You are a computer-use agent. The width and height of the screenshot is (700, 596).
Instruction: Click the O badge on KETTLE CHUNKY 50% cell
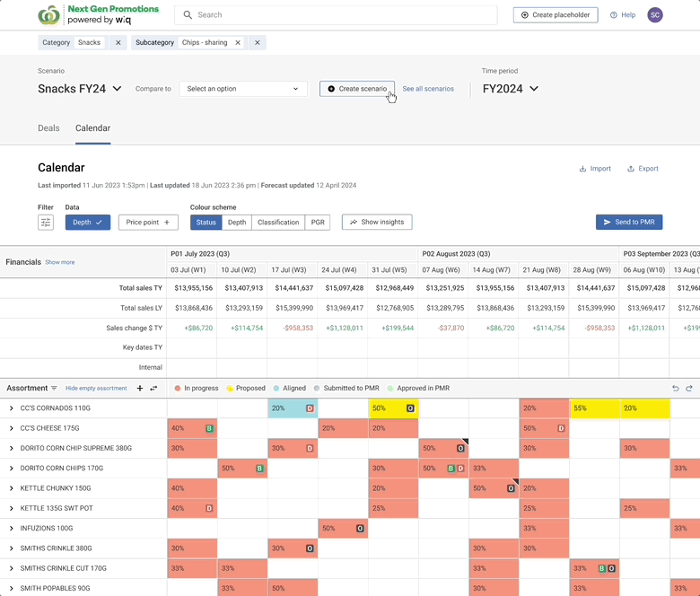coord(511,488)
